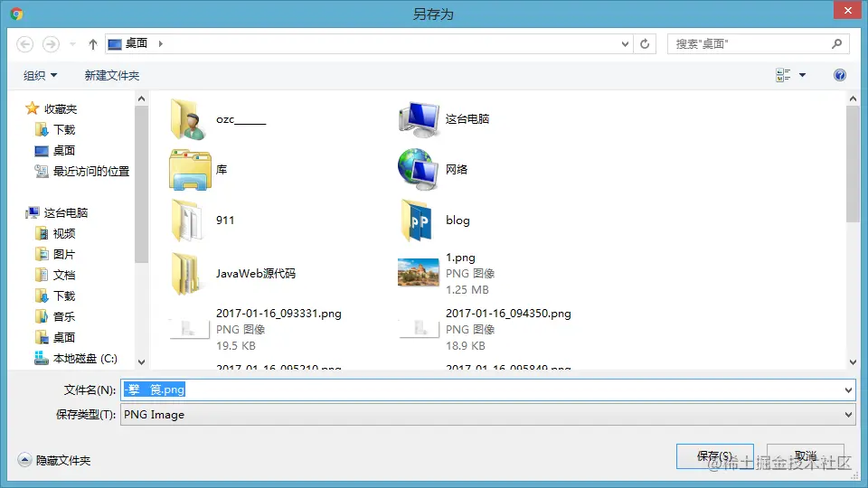Open the 网络 network globe icon
The image size is (868, 488).
418,169
